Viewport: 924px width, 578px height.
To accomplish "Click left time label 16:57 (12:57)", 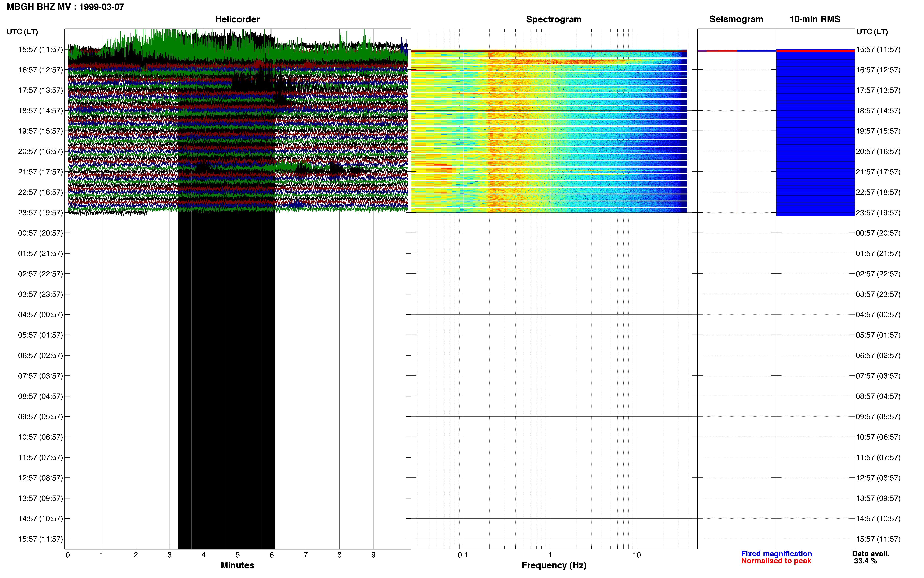I will 40,70.
